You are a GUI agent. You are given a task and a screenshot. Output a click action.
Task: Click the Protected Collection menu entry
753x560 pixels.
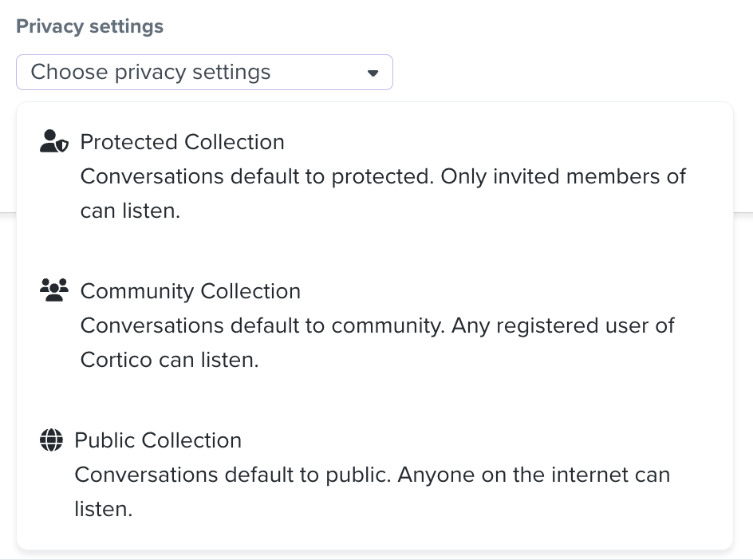click(x=182, y=142)
